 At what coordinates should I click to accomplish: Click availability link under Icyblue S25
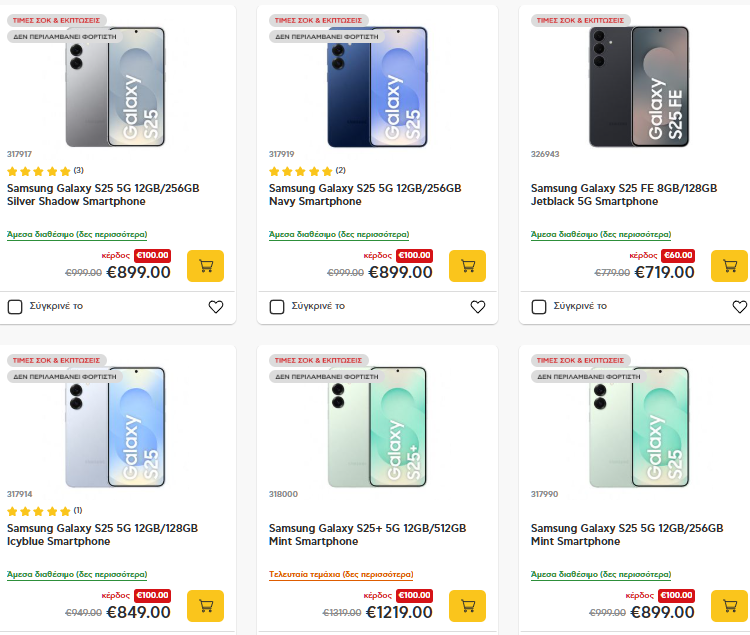coord(77,574)
